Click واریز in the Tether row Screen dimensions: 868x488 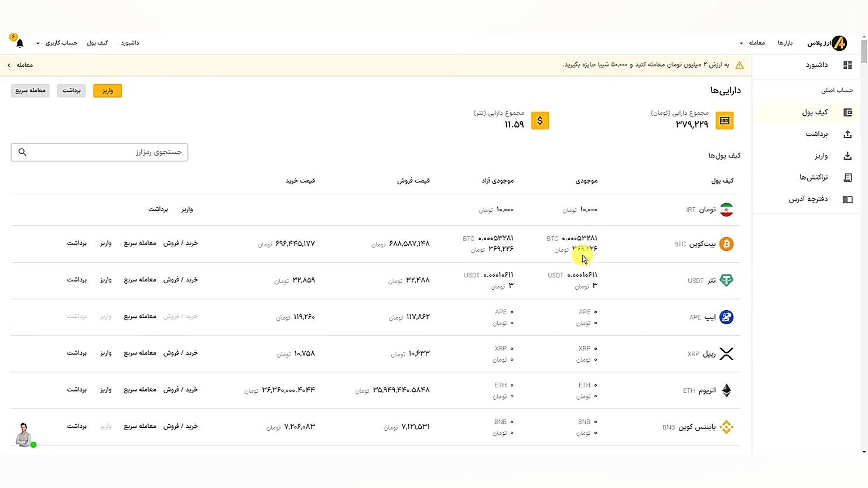tap(105, 280)
